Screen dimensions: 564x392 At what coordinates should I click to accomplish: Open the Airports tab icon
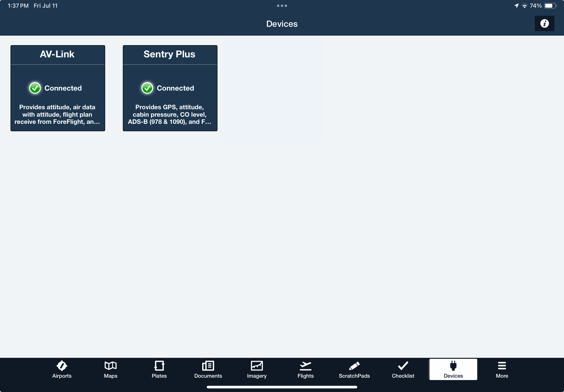click(x=62, y=366)
